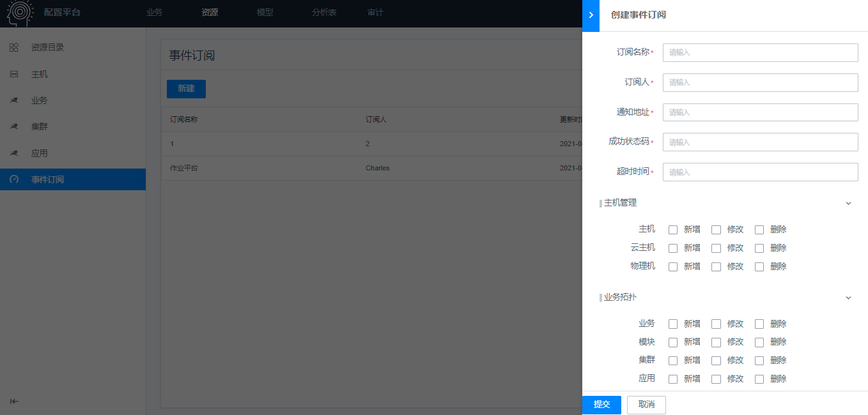The width and height of the screenshot is (868, 415).
Task: Focus the 超时时间 input field
Action: (x=760, y=172)
